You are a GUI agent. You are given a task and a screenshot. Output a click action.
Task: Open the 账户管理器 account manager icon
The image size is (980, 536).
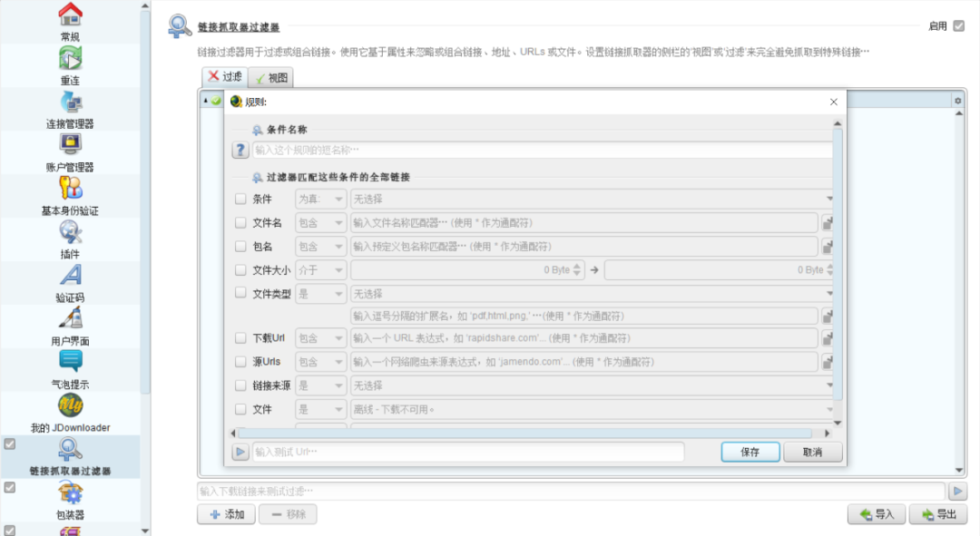pos(70,144)
